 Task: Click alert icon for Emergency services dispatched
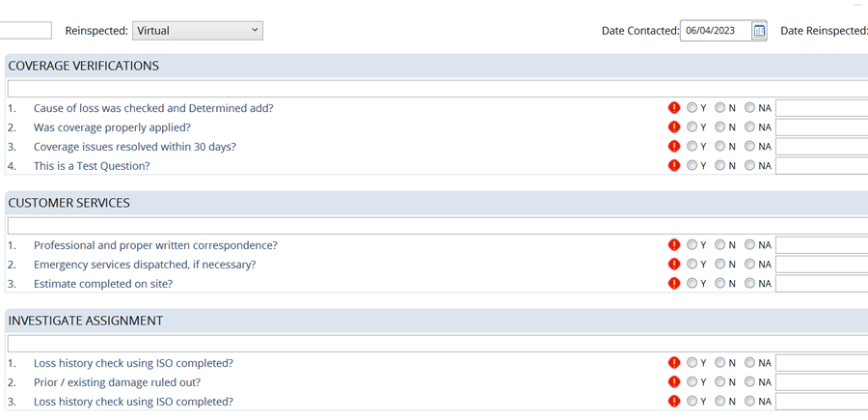(674, 265)
